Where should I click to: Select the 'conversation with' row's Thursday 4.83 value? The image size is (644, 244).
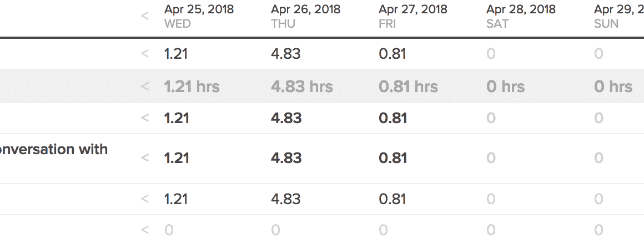286,158
